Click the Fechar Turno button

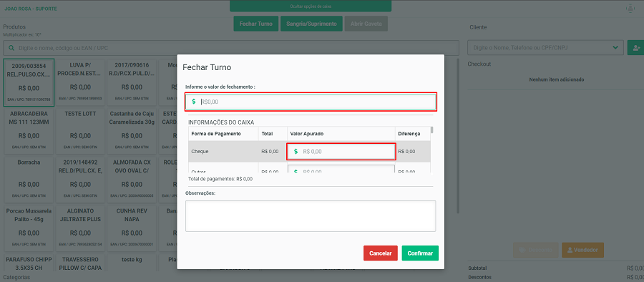click(256, 24)
